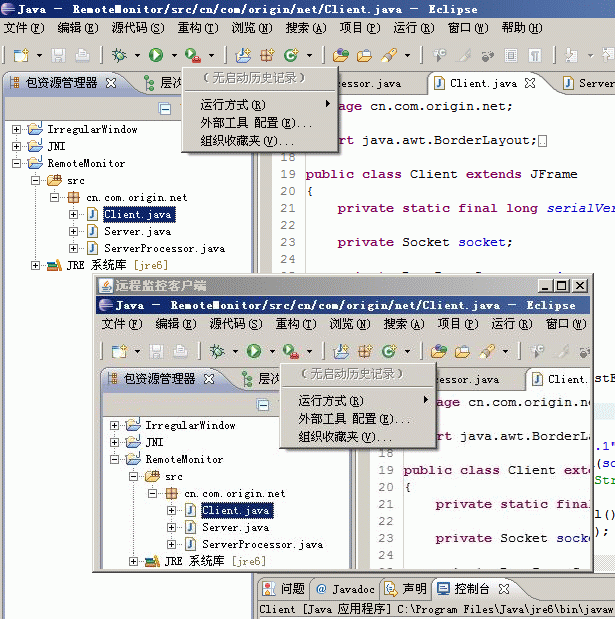Click the External Tools icon in the outer toolbar

193,55
